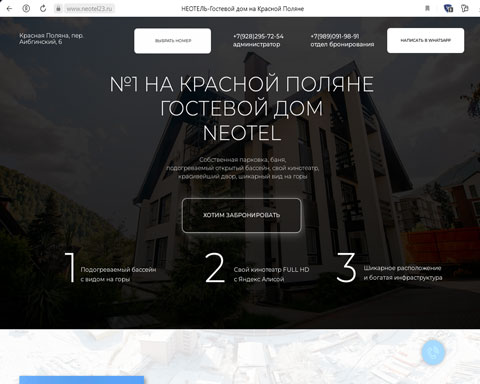
Task: Click the ХОТИМ ЗАБРОНИРОВАТЬ button
Action: click(x=241, y=215)
